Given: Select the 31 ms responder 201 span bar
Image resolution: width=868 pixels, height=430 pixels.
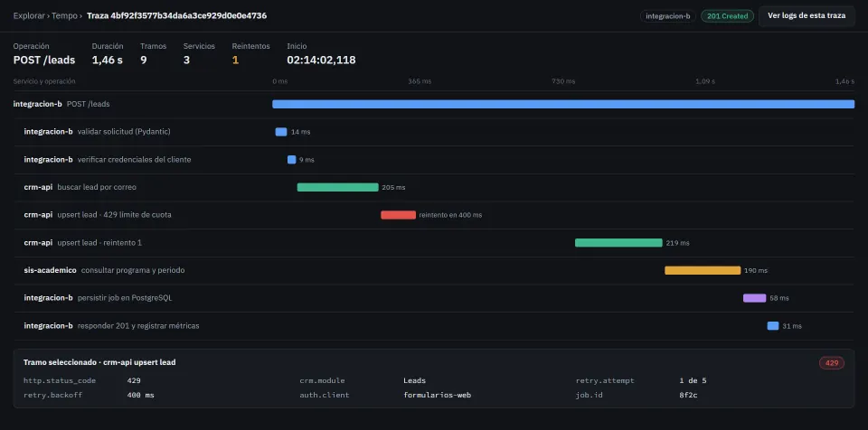Looking at the screenshot, I should pyautogui.click(x=773, y=325).
